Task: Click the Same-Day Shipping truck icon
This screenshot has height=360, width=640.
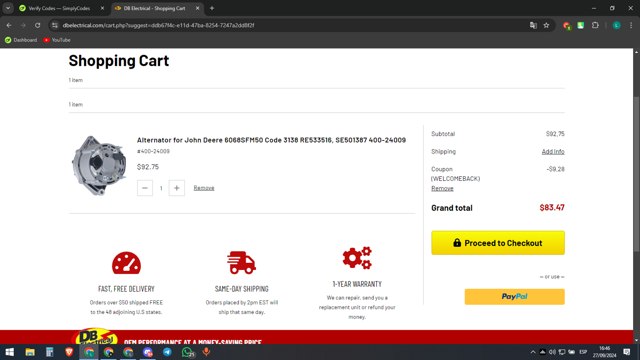Action: coord(241,262)
